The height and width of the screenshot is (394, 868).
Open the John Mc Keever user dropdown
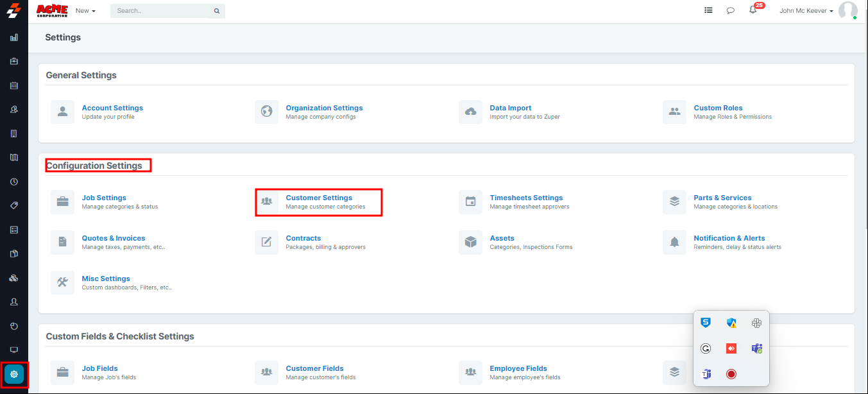[806, 11]
